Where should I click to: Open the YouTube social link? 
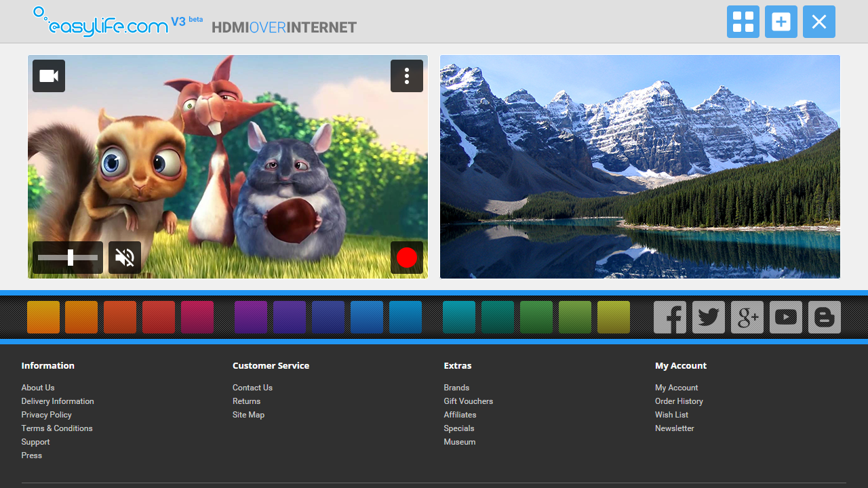[786, 317]
